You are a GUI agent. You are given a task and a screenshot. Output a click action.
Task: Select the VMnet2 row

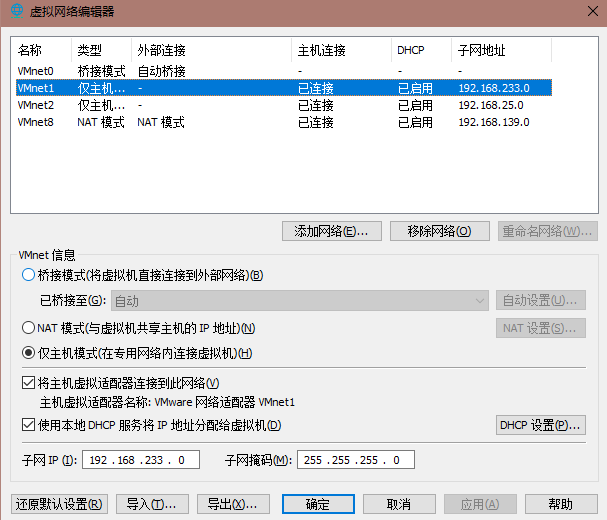coord(284,105)
